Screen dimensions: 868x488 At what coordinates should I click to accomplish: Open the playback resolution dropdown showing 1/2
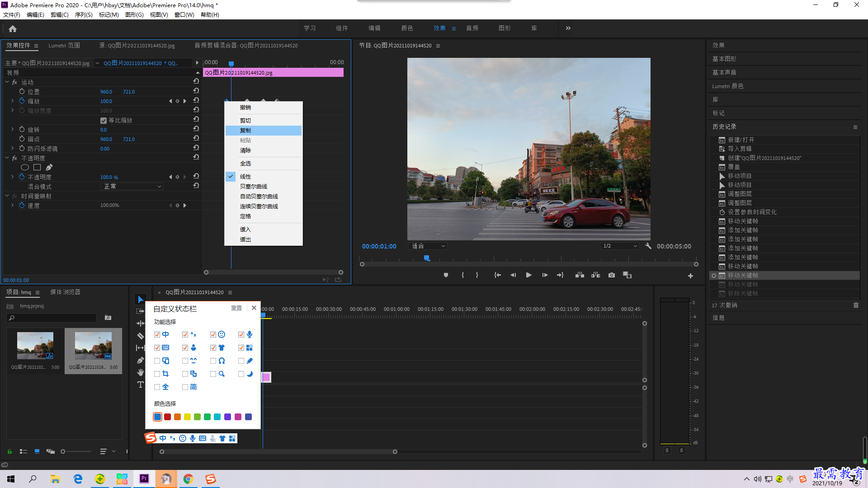(620, 246)
